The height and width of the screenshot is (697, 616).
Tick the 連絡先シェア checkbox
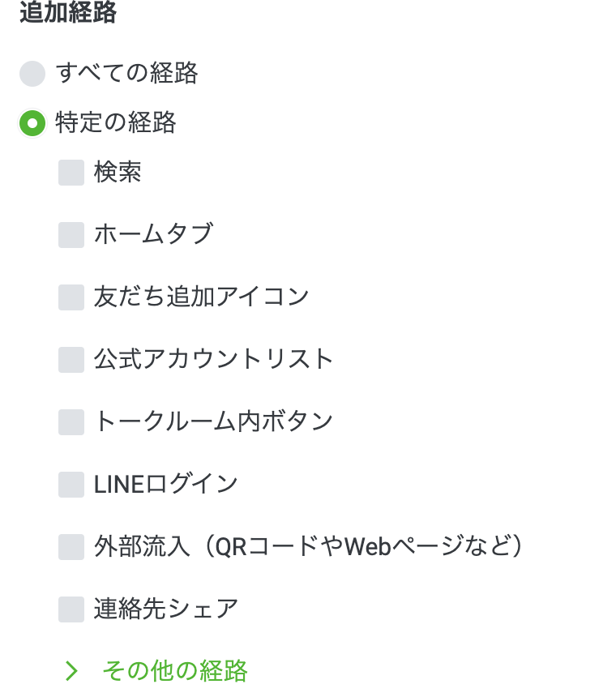[x=71, y=609]
